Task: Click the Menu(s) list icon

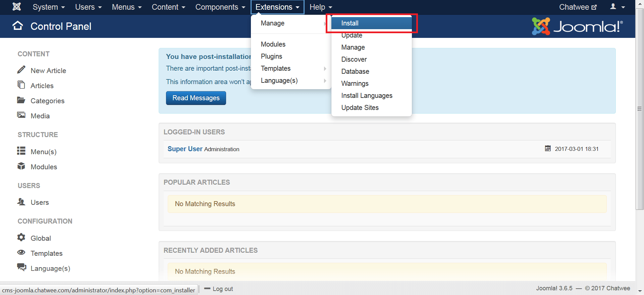Action: 21,151
